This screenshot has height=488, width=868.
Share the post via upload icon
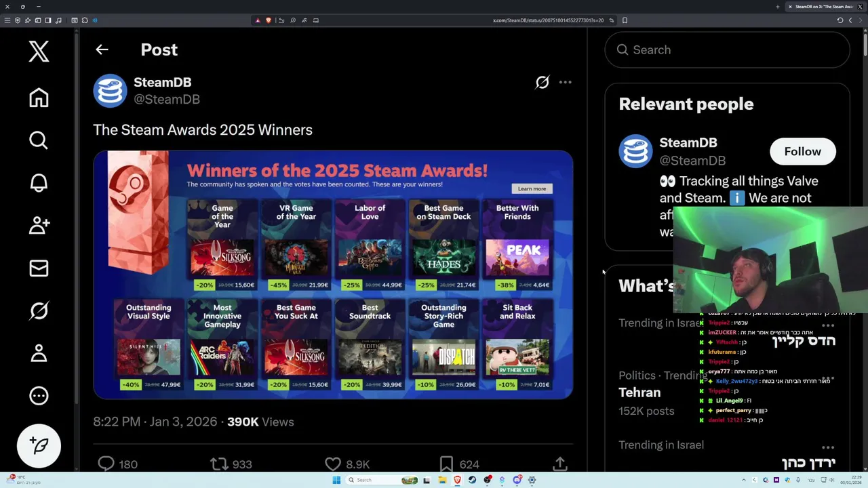[559, 464]
